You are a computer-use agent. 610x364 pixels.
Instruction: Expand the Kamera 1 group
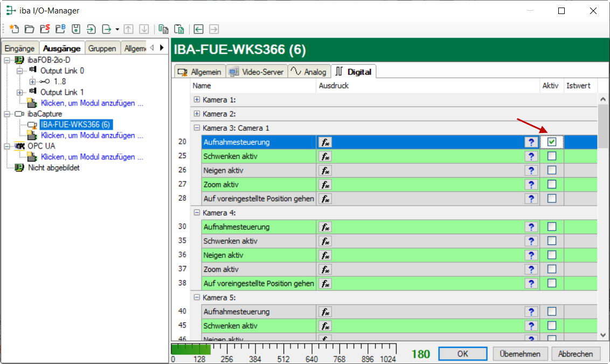pyautogui.click(x=197, y=100)
